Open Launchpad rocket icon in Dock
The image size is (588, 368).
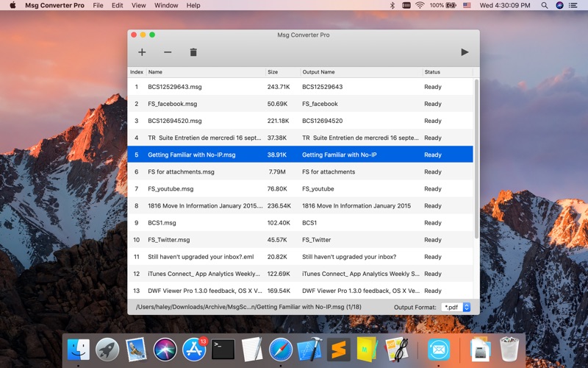coord(107,349)
